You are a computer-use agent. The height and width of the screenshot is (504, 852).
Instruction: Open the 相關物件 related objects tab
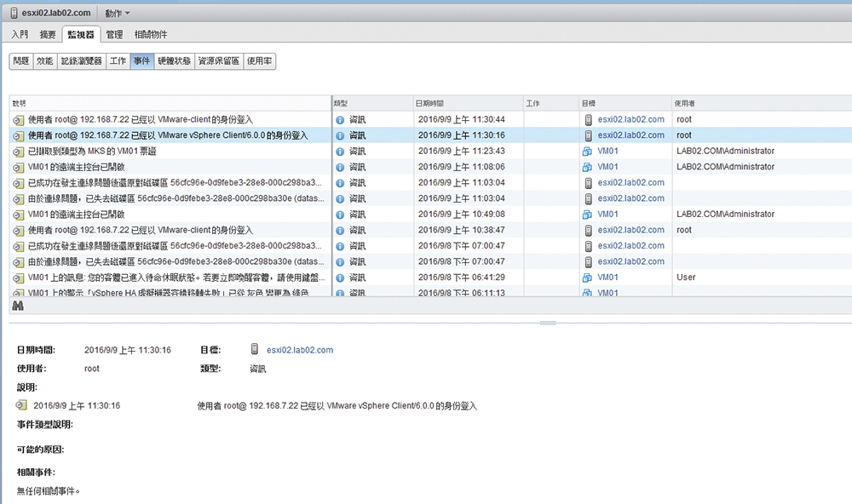[151, 34]
